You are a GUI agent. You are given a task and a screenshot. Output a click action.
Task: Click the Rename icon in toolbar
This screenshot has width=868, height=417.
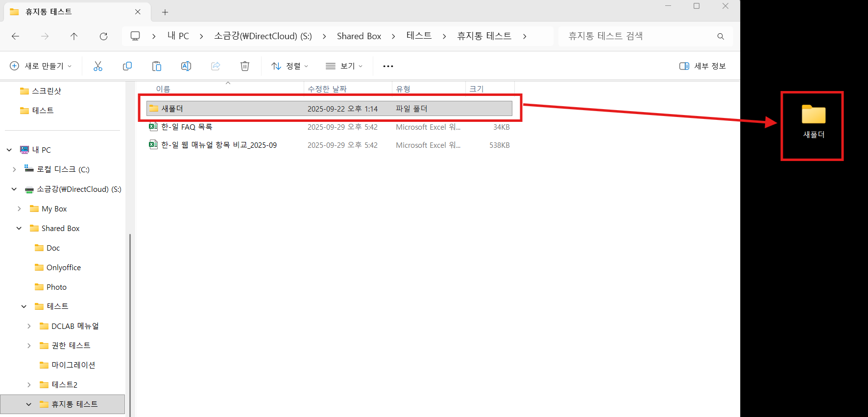pyautogui.click(x=186, y=66)
